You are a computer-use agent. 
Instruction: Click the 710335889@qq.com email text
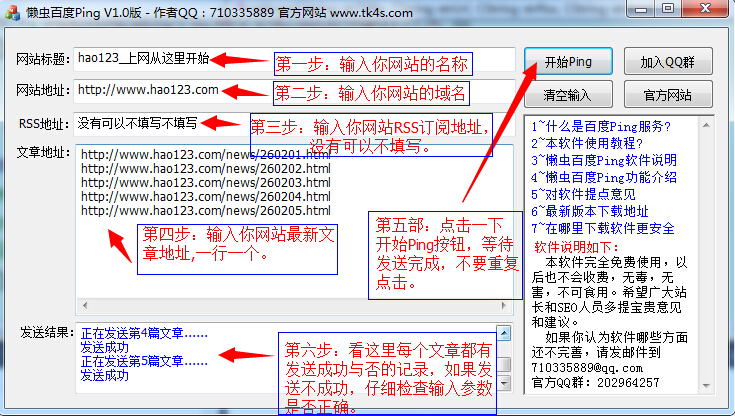587,368
